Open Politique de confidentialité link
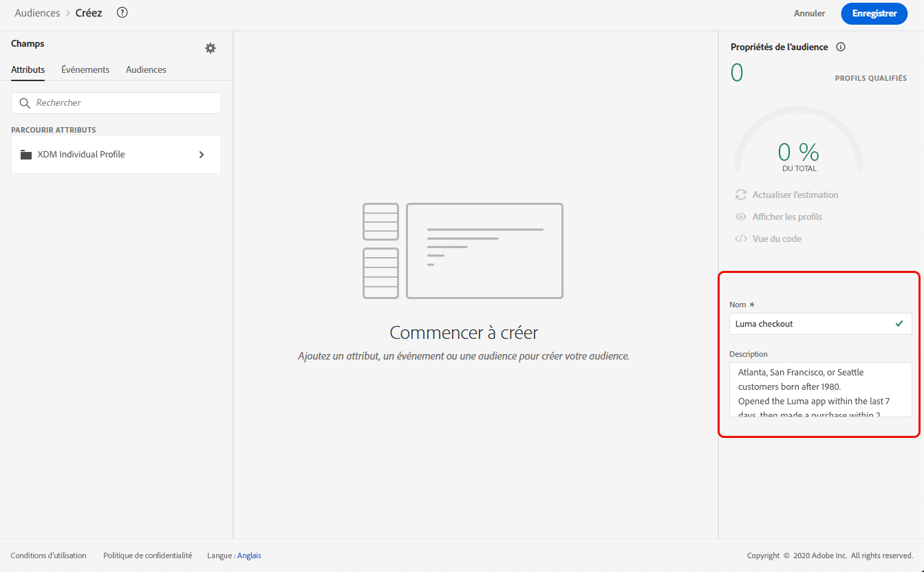Viewport: 924px width, 572px height. coord(147,555)
